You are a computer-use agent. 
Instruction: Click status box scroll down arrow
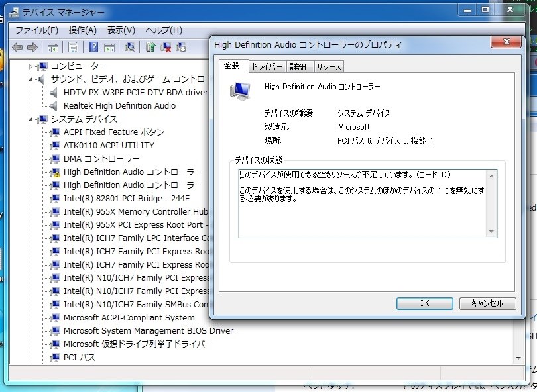pos(491,232)
